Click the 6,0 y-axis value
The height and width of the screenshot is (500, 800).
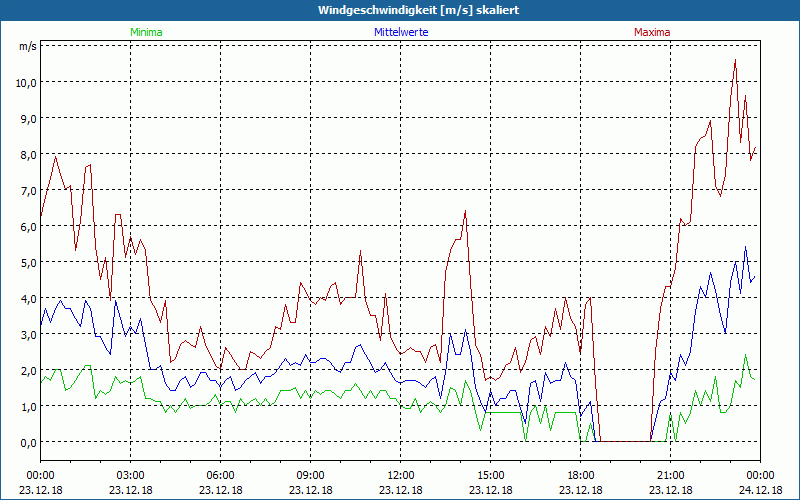click(29, 227)
